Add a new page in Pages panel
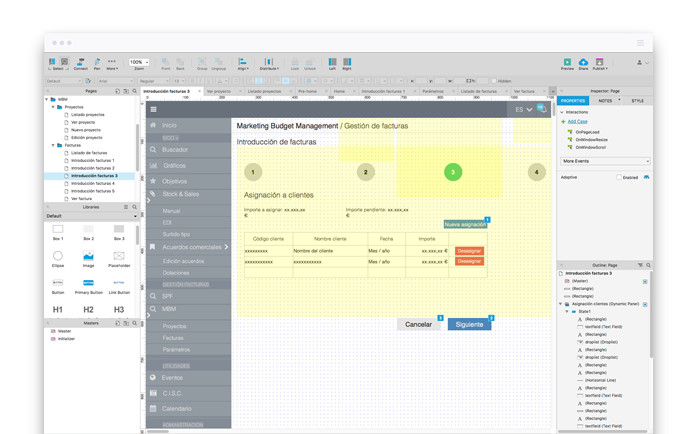 [117, 91]
